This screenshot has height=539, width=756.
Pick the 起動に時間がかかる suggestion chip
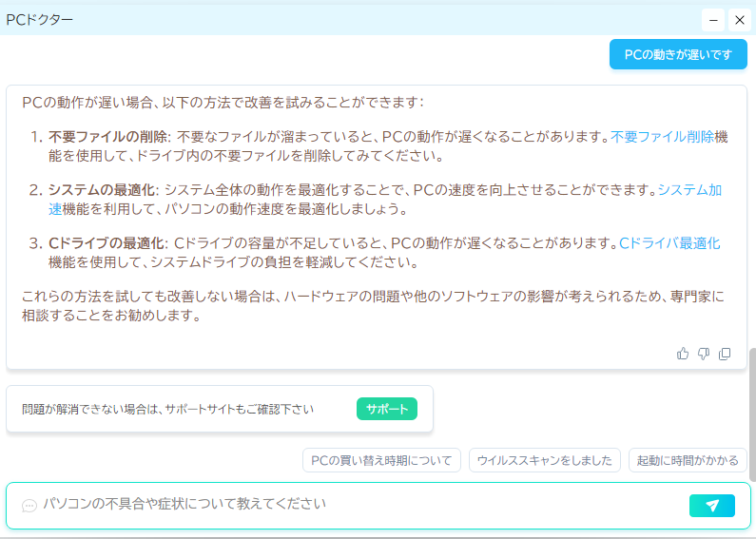688,461
